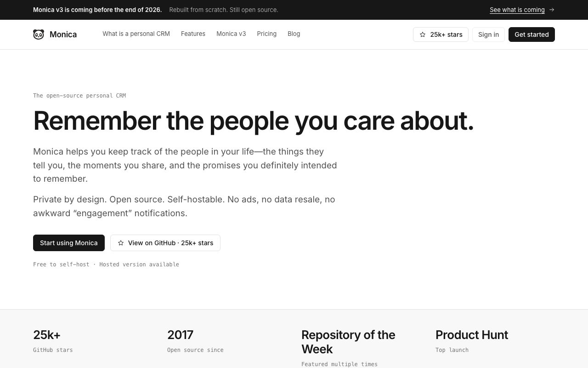Click the arrow icon beside See what is coming
The width and height of the screenshot is (588, 368).
tap(552, 10)
